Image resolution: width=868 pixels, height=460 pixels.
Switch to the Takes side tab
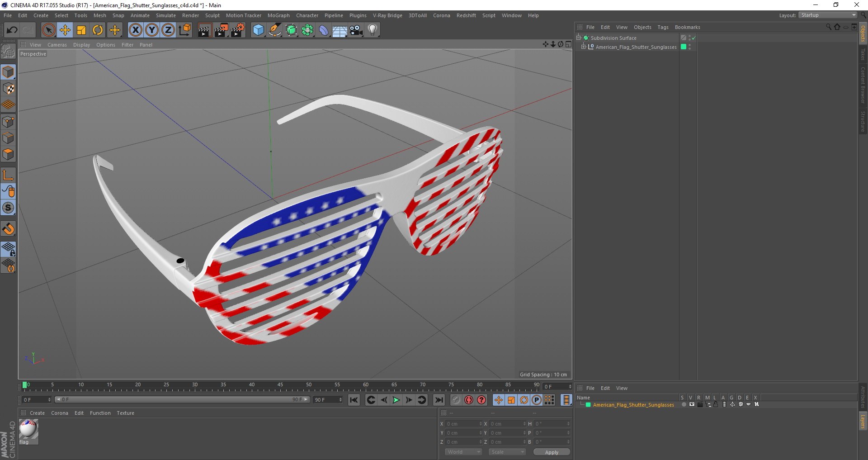863,55
